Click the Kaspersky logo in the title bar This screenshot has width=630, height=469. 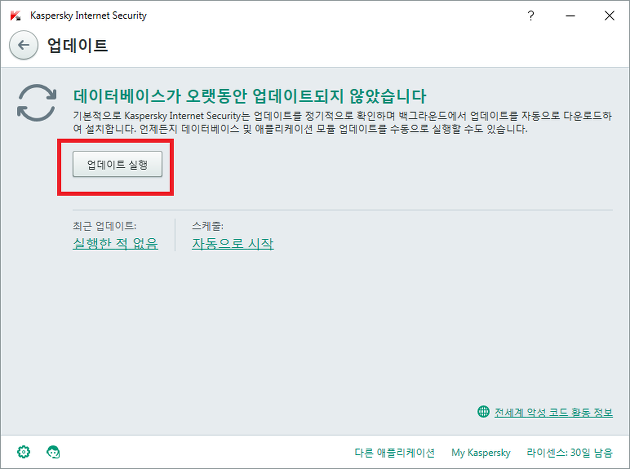[15, 16]
